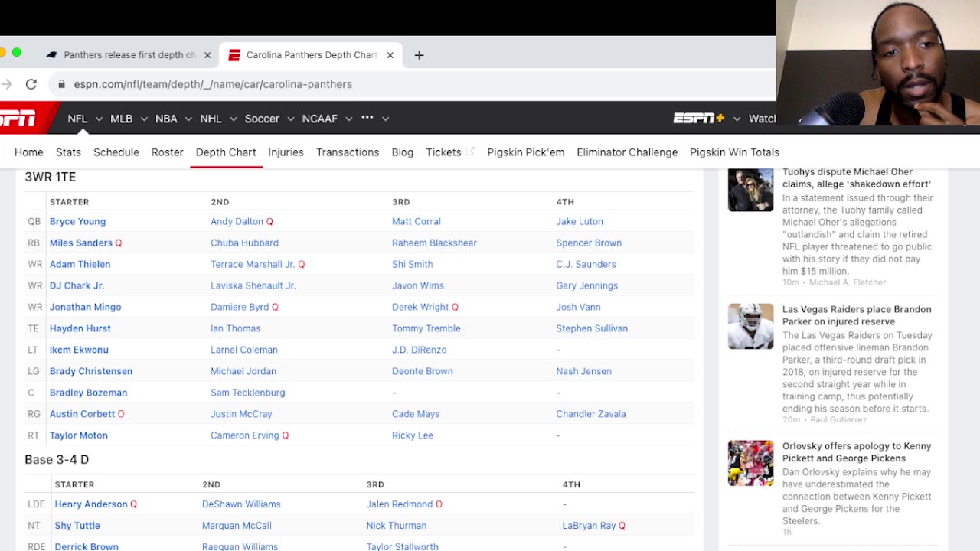Image resolution: width=980 pixels, height=551 pixels.
Task: Close the Panthers release first depth chart tab
Action: (207, 55)
